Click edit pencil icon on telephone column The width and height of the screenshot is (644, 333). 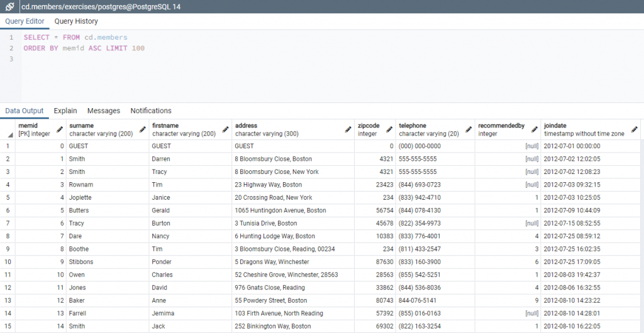pos(469,129)
